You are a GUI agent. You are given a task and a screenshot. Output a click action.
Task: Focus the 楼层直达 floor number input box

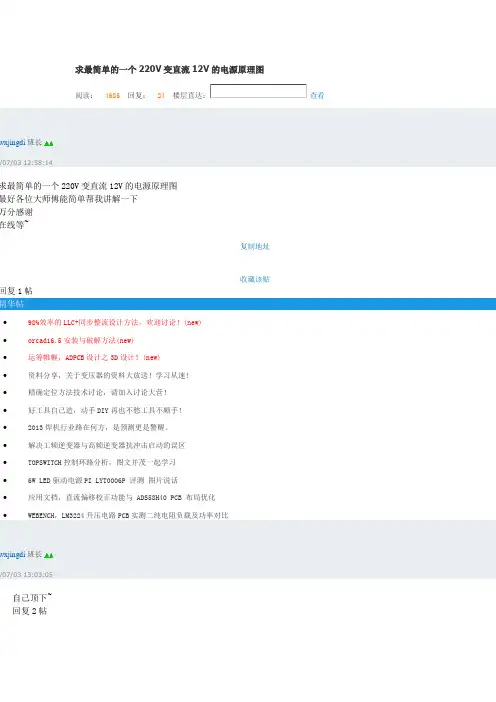pos(258,91)
